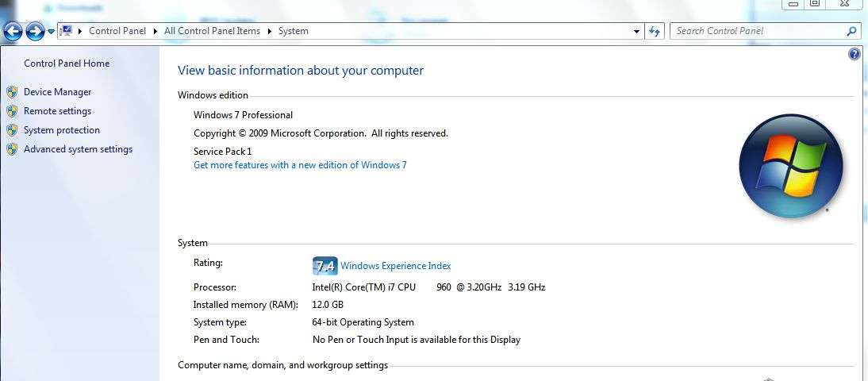Open Advanced system settings link

78,149
